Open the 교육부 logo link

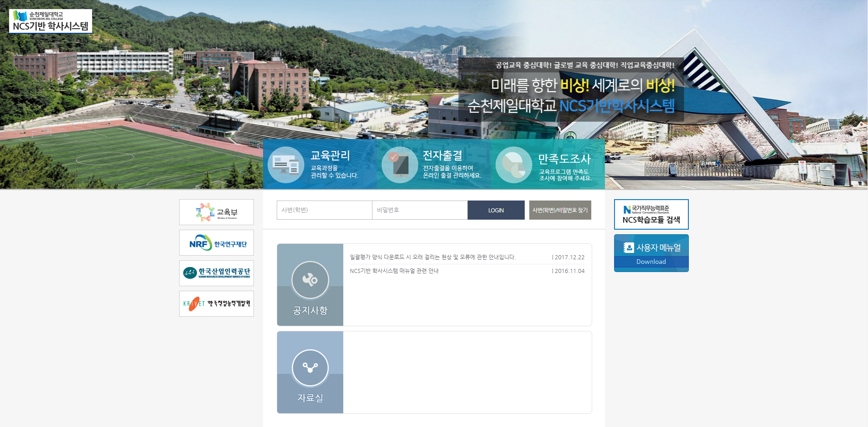click(217, 212)
